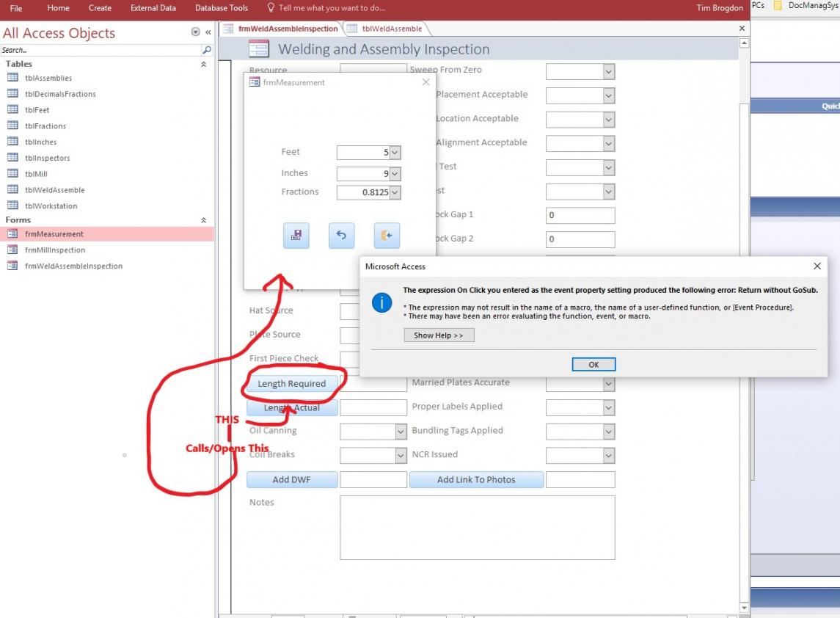Select frmMeasurement in the Forms list
Image resolution: width=840 pixels, height=618 pixels.
[107, 234]
